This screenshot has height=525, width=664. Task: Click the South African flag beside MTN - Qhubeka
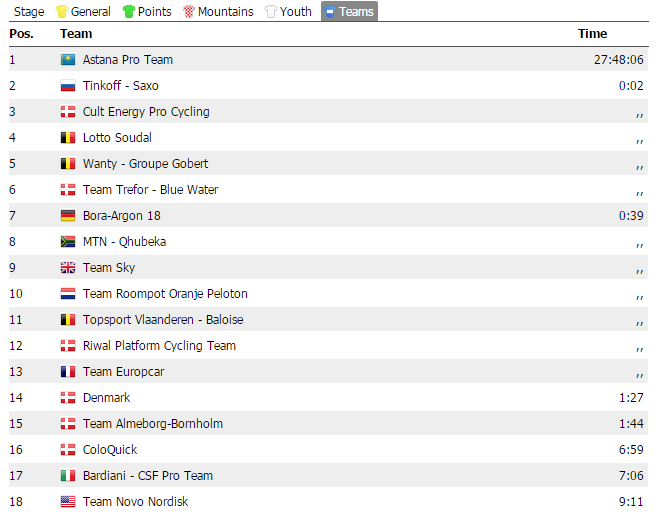[68, 242]
